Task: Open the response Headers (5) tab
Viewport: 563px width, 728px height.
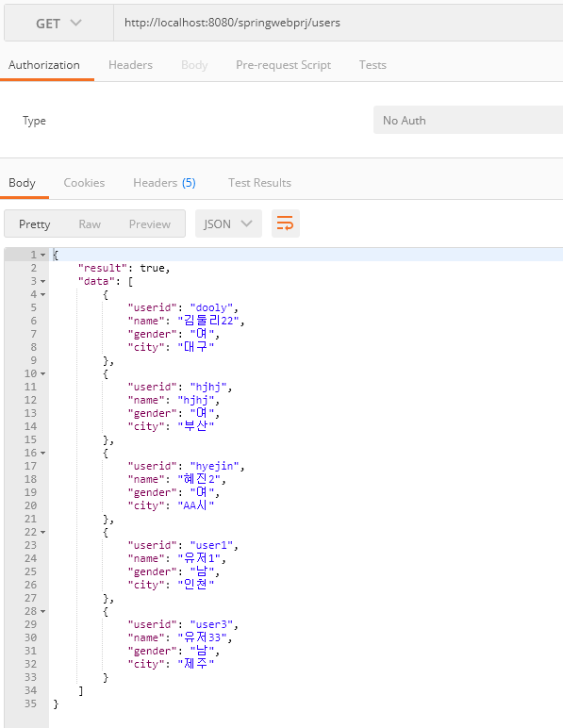Action: [x=164, y=183]
